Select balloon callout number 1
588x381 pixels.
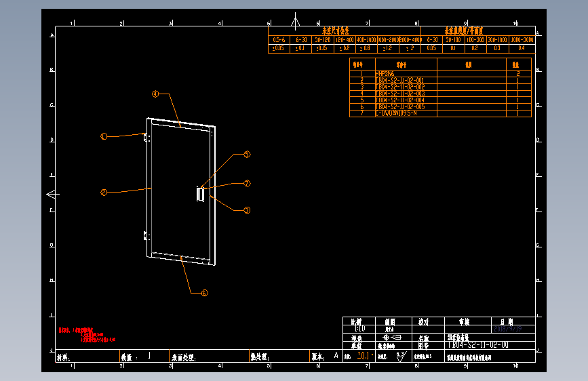(104, 136)
